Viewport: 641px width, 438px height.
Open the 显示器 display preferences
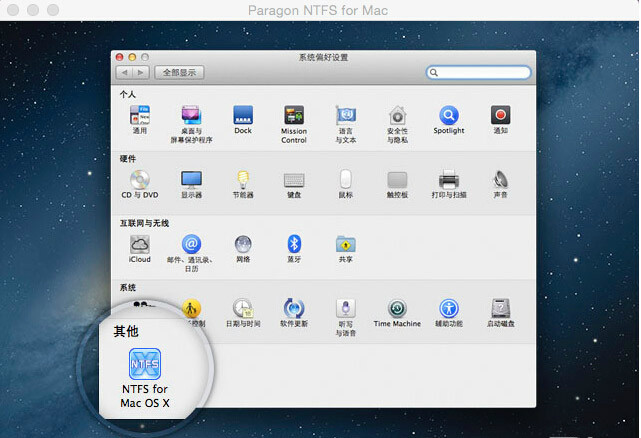coord(191,180)
